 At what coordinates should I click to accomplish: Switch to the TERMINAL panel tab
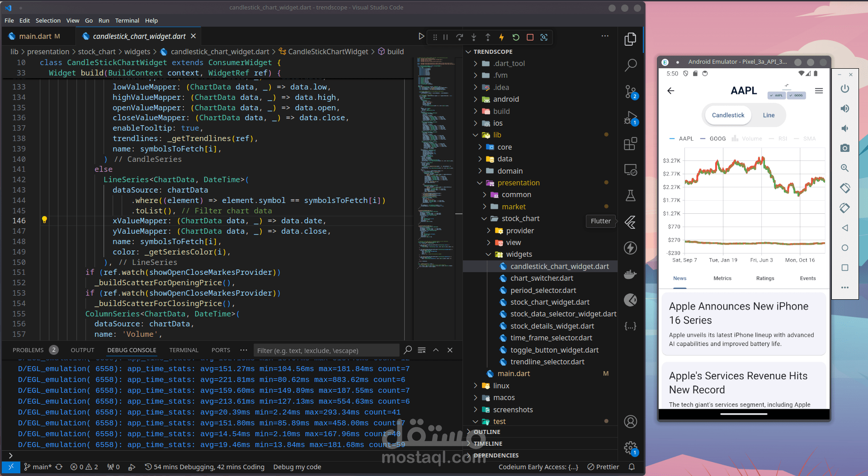point(184,350)
